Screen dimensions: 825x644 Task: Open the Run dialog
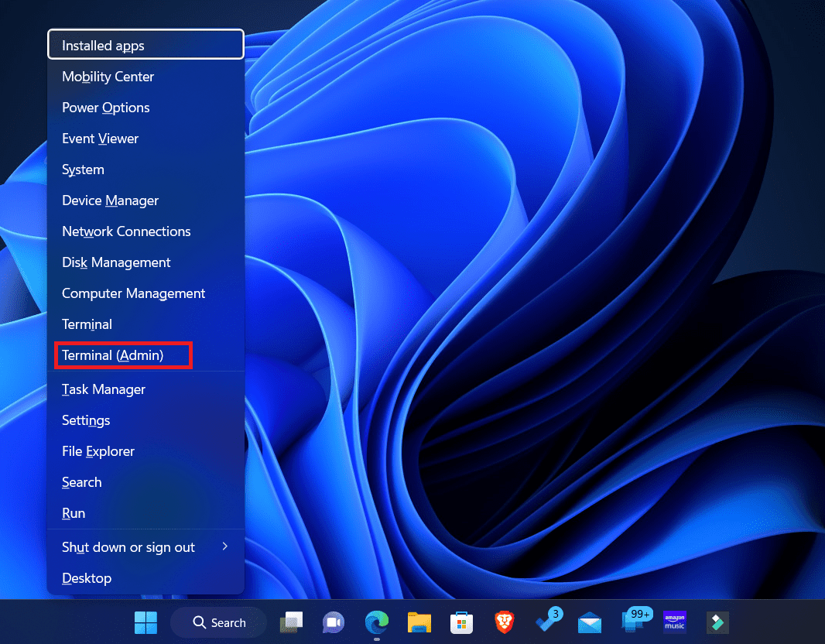coord(73,513)
